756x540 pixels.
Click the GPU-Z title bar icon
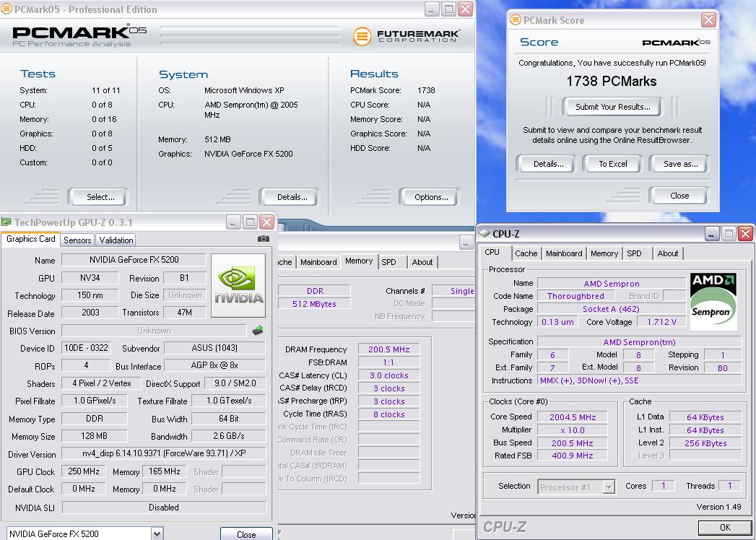coord(6,222)
